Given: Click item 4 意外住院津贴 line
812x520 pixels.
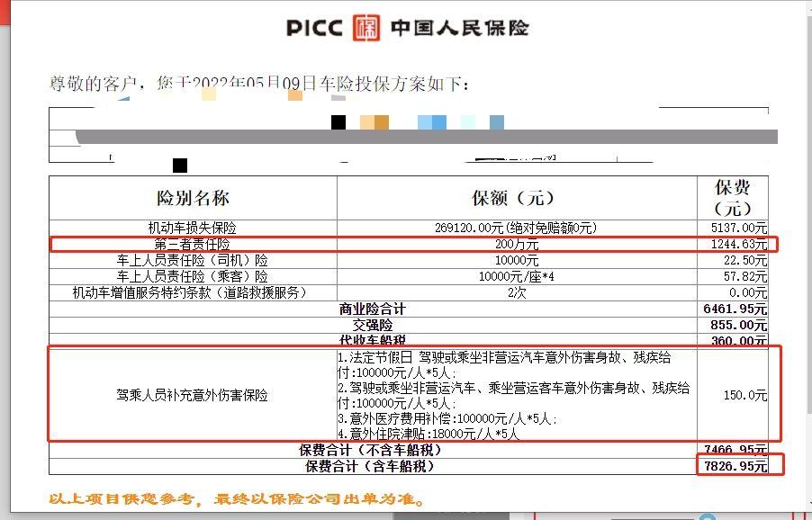Looking at the screenshot, I should (x=429, y=434).
